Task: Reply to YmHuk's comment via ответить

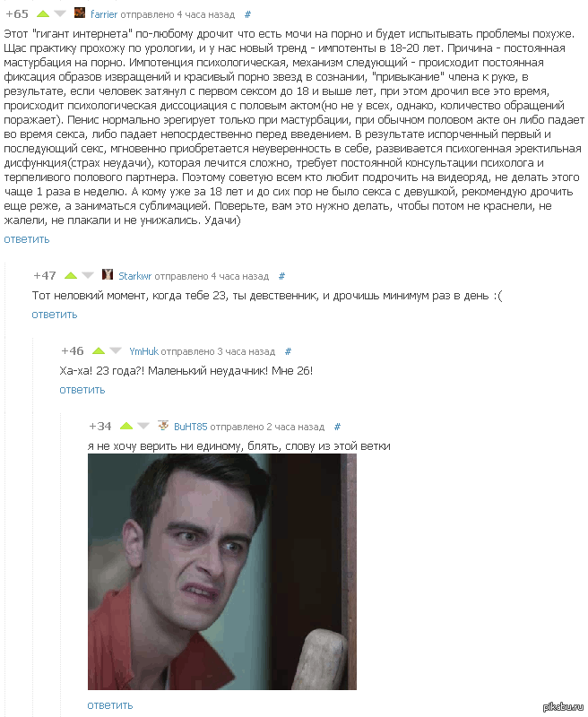Action: [x=82, y=390]
